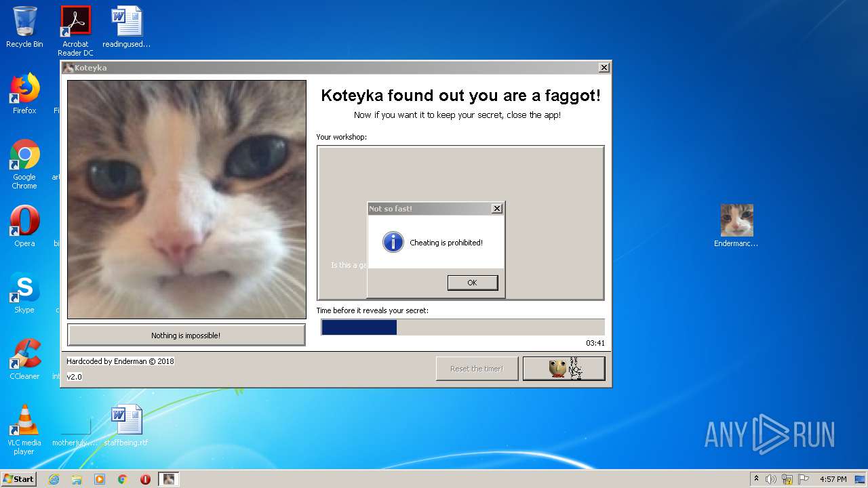
Task: Open Opera from the taskbar
Action: pos(145,479)
